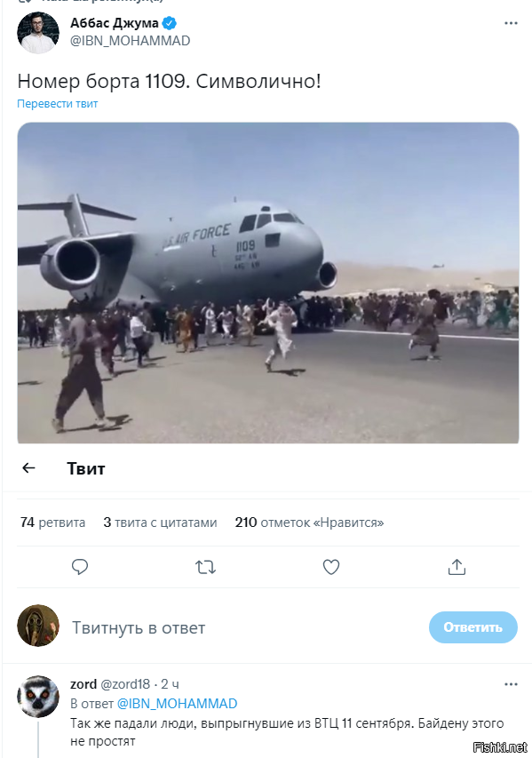Click the masked user avatar by the reply box
Viewport: 532px width, 758px height.
[x=38, y=626]
